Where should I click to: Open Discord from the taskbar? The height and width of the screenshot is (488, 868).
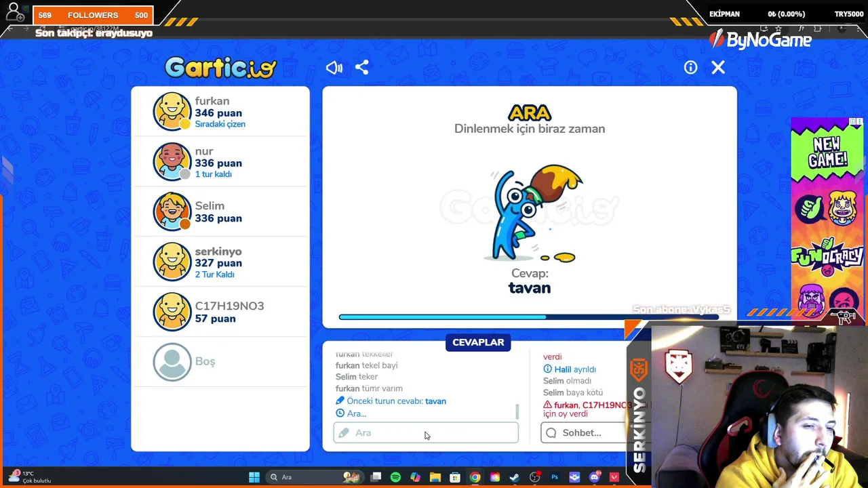coord(595,477)
